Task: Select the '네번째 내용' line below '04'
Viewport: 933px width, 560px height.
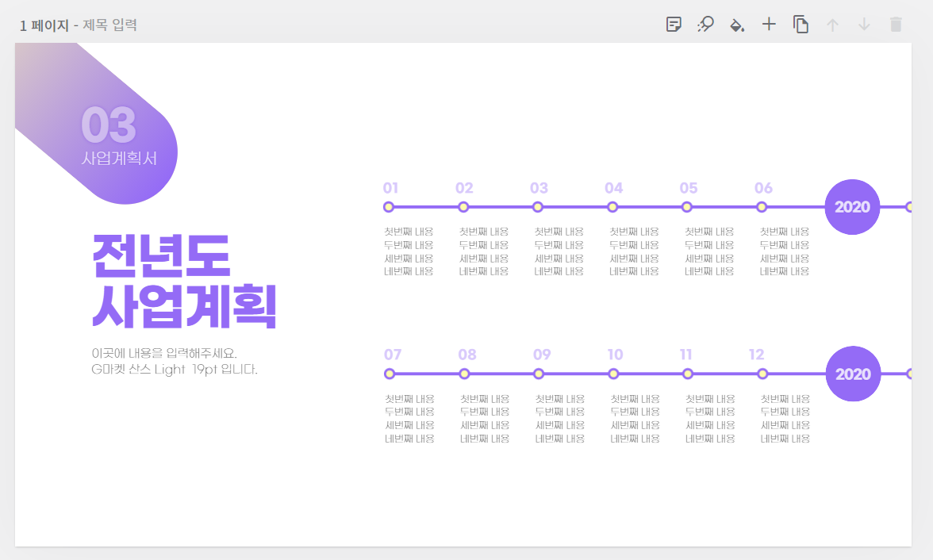Action: pyautogui.click(x=635, y=271)
